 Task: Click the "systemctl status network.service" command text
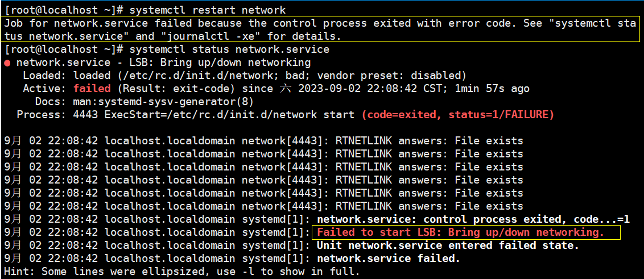[229, 49]
